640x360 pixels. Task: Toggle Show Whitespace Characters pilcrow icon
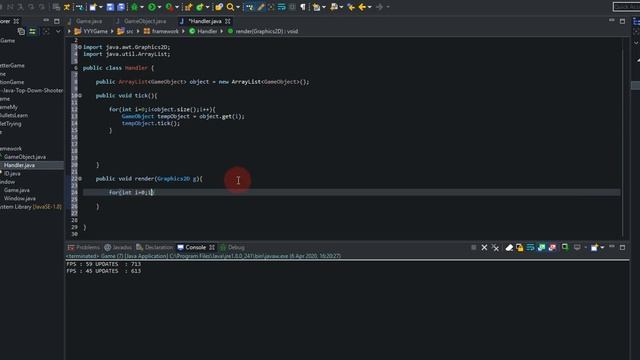303,7
